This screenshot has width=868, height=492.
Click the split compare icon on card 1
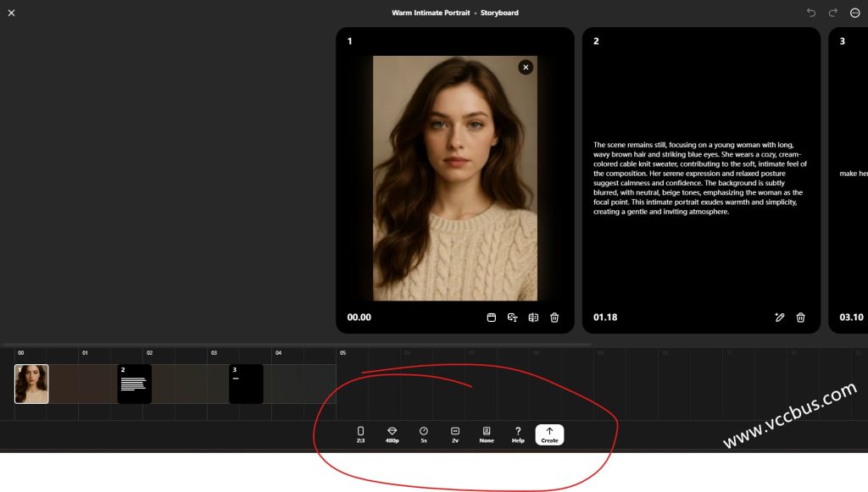[533, 318]
